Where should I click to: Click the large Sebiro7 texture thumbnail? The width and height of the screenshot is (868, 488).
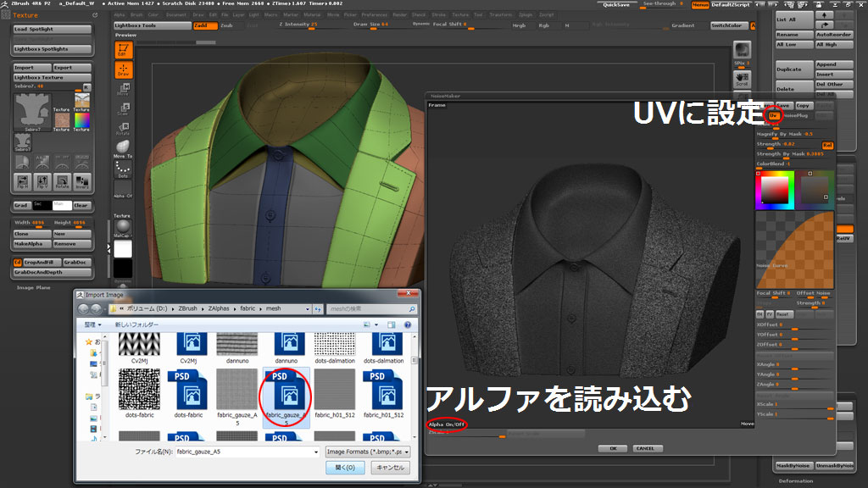pos(32,111)
